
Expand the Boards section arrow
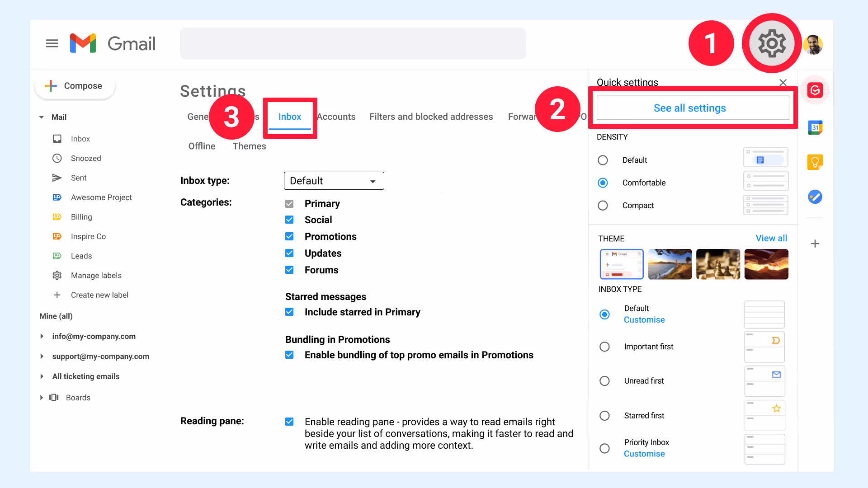click(41, 398)
